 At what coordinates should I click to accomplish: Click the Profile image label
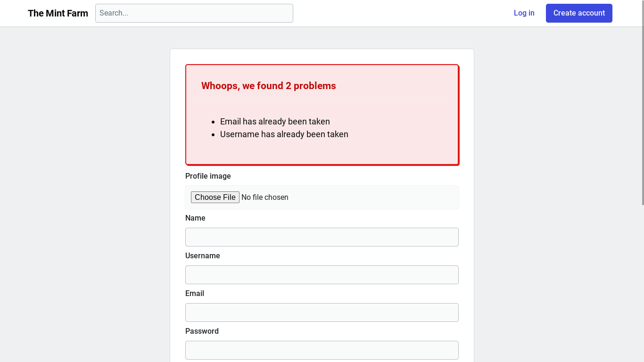(x=208, y=176)
